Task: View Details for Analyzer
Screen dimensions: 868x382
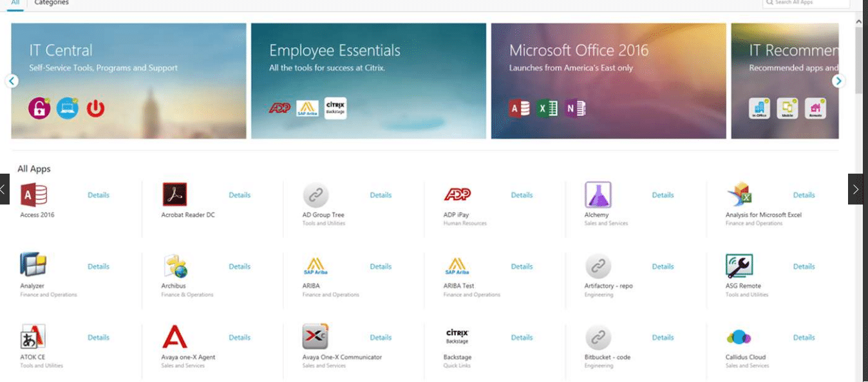Action: click(x=99, y=266)
